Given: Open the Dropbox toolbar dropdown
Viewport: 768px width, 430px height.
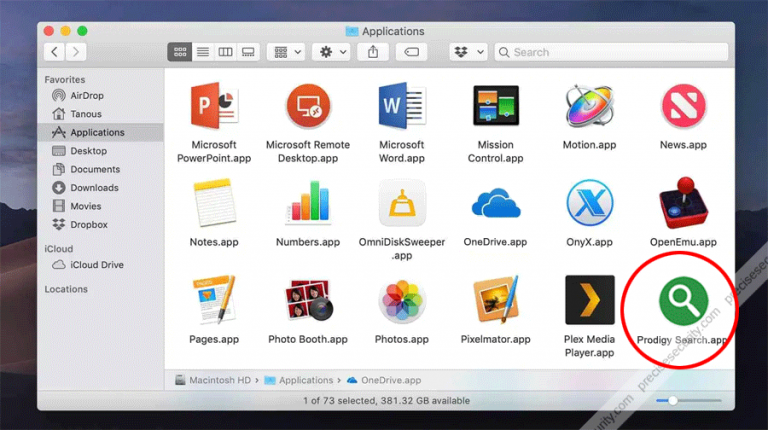Looking at the screenshot, I should (469, 52).
